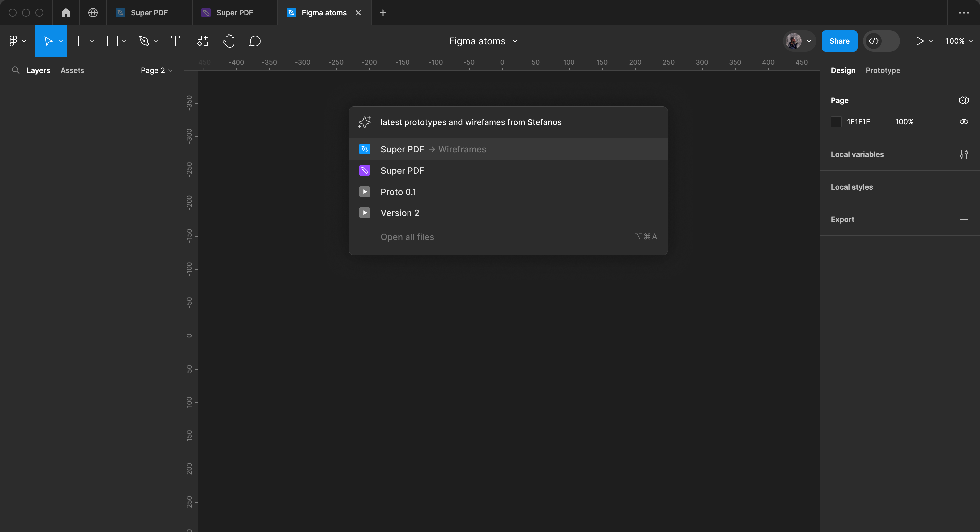Image resolution: width=980 pixels, height=532 pixels.
Task: Open the Community globe icon
Action: (x=93, y=13)
